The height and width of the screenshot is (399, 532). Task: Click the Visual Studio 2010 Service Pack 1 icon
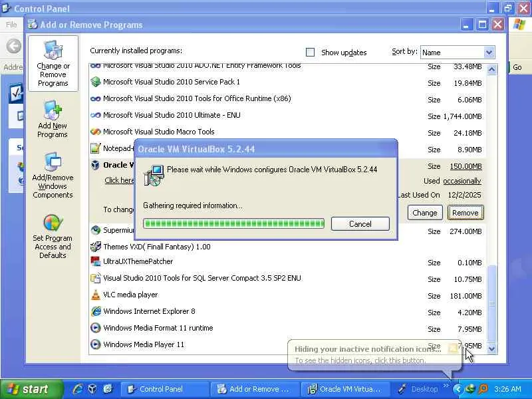(x=96, y=82)
